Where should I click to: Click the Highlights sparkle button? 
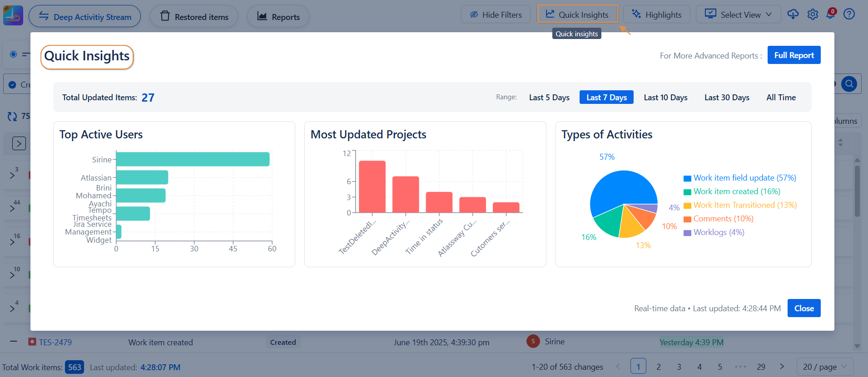tap(656, 15)
